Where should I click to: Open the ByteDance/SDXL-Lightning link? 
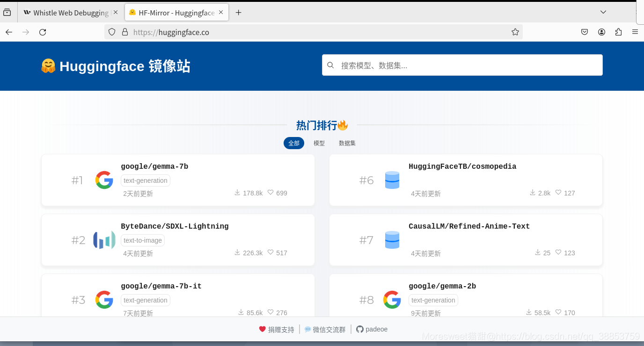175,226
